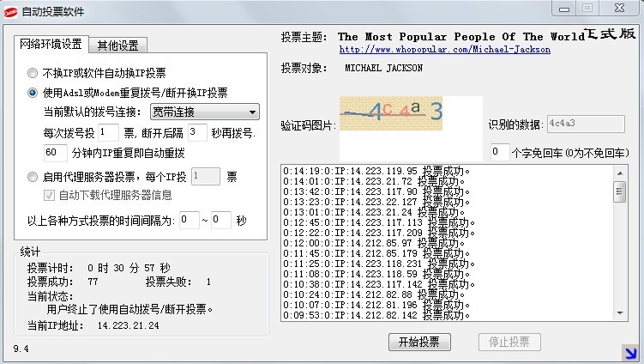This screenshot has height=364, width=644.
Task: Open the 网络环境设置 tab
Action: click(x=51, y=45)
